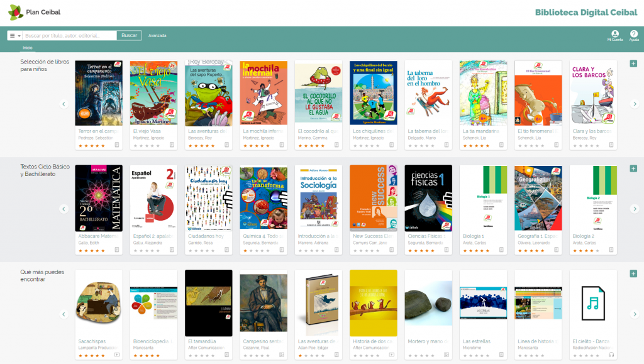The width and height of the screenshot is (644, 364).
Task: Show next books in children's selection carousel
Action: coord(635,104)
